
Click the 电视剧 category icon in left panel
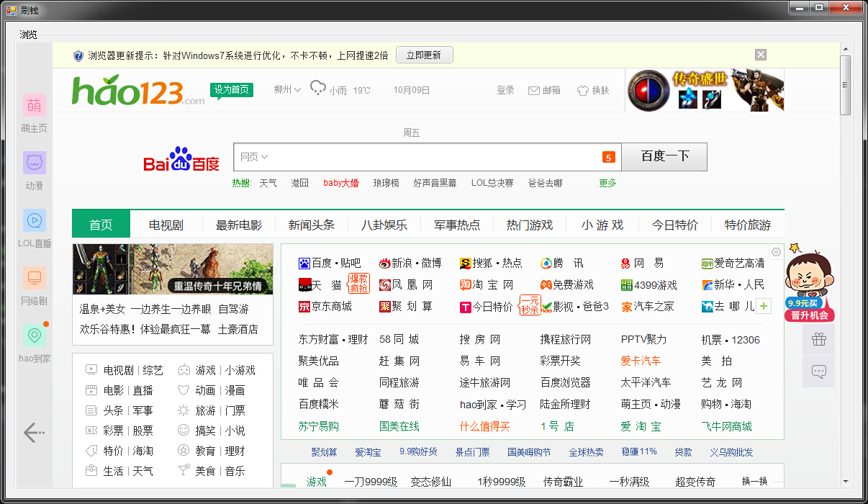click(x=91, y=370)
